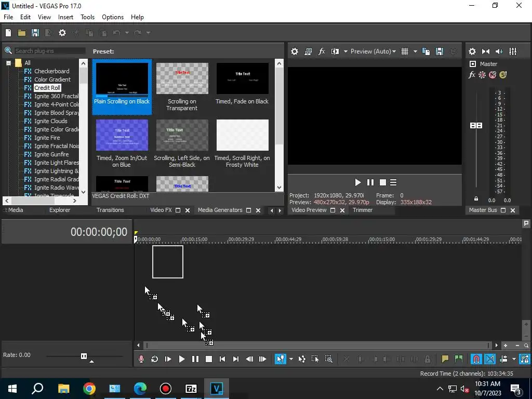Open Normal Edit tool dropdown arrow
Viewport: 532px width, 399px height.
pos(291,359)
